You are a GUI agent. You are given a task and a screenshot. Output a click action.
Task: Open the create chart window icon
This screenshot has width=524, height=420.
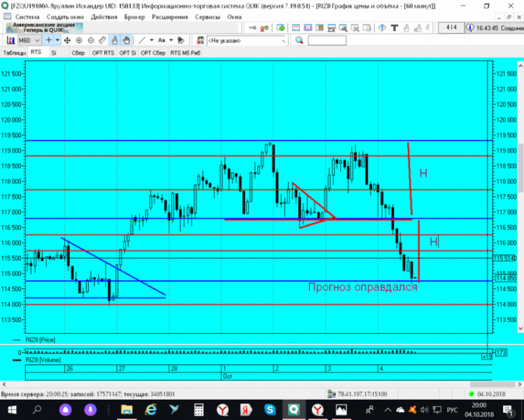click(296, 28)
